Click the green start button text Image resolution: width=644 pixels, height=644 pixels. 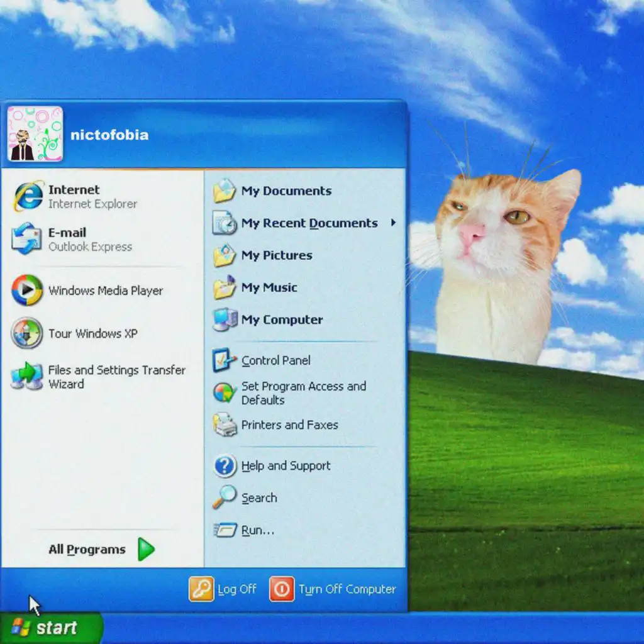click(x=57, y=628)
